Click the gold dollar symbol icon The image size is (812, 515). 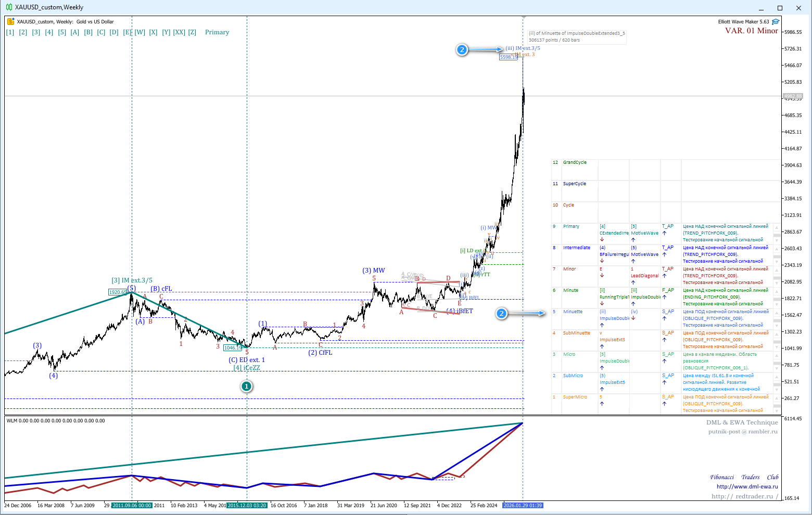coord(11,22)
